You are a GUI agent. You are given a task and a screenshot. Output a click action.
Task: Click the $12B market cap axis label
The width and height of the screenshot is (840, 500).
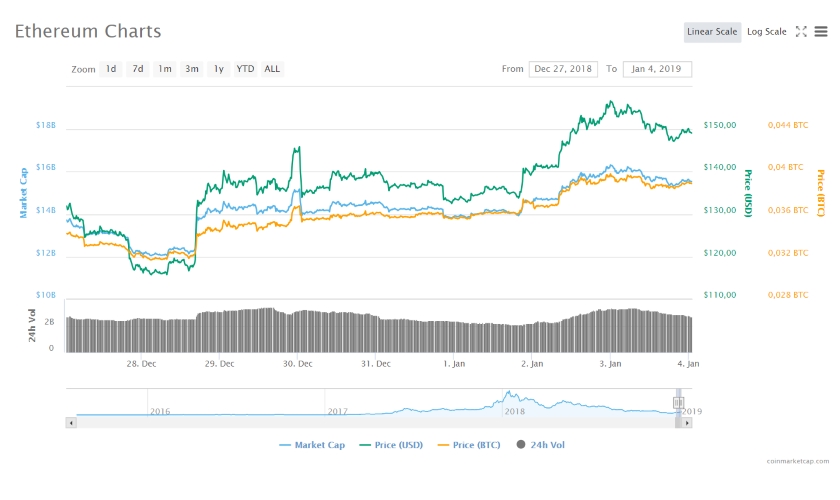point(46,252)
